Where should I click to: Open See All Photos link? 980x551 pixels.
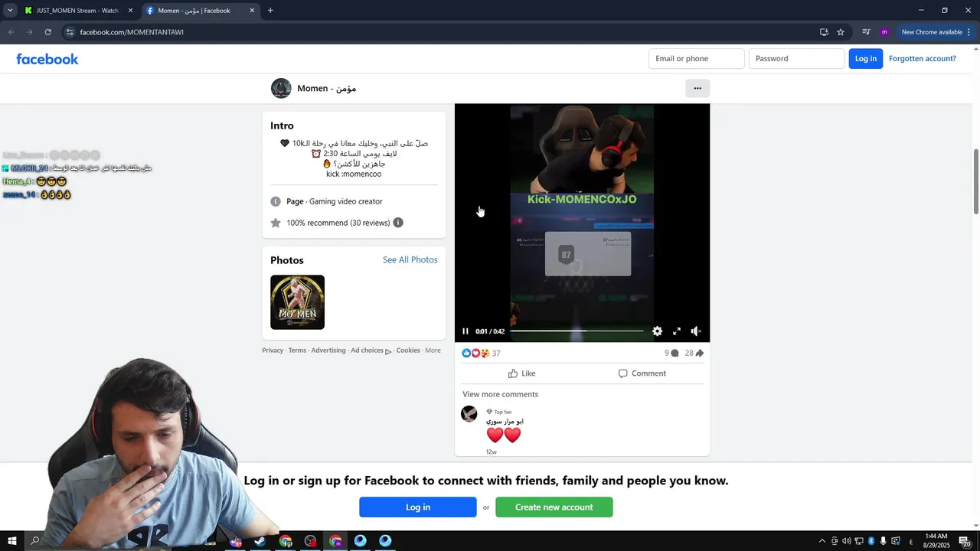pyautogui.click(x=410, y=260)
